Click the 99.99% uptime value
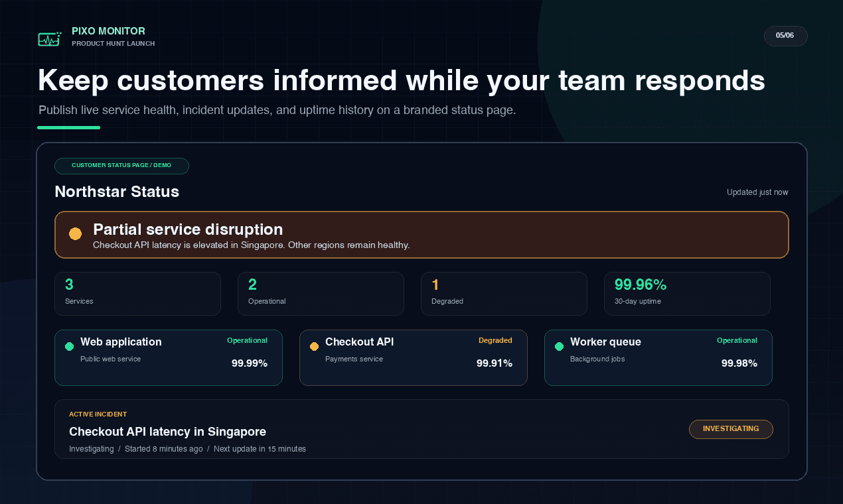The height and width of the screenshot is (504, 843). click(250, 363)
